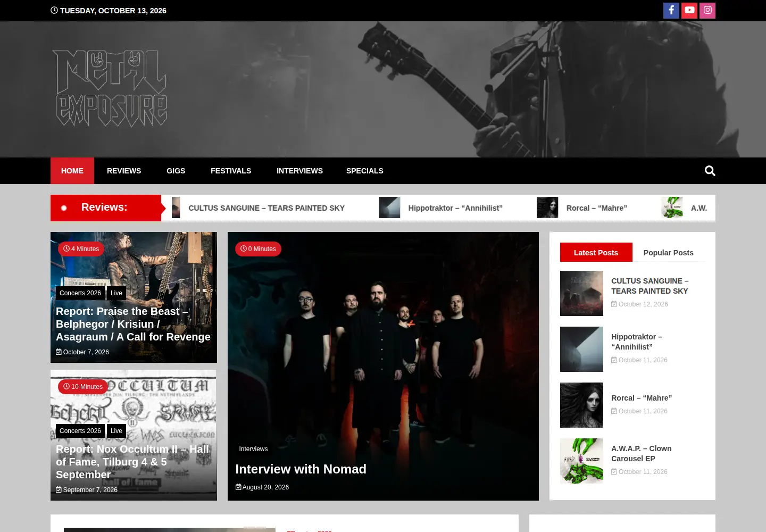Switch to the Latest Posts tab
Viewport: 766px width, 532px height.
[x=596, y=252]
